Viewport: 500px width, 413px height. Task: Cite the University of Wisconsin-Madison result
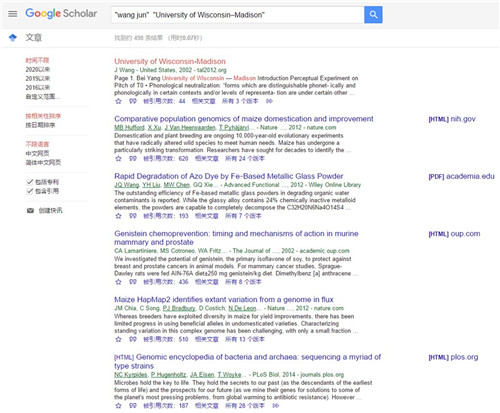click(133, 101)
